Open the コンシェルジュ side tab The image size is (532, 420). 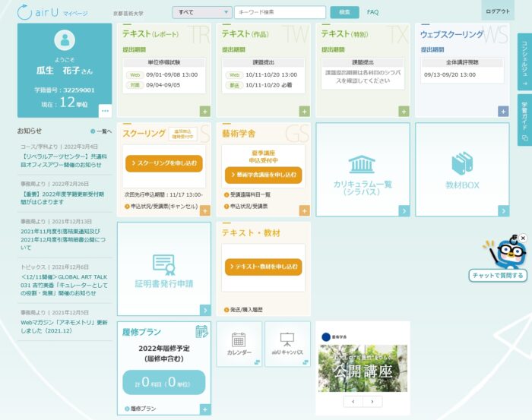coord(524,58)
